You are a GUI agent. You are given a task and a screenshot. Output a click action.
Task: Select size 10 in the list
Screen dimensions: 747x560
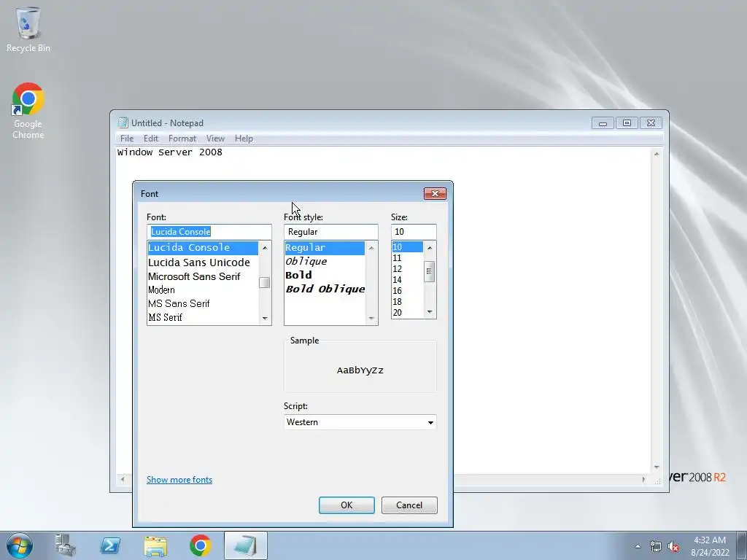pos(407,247)
